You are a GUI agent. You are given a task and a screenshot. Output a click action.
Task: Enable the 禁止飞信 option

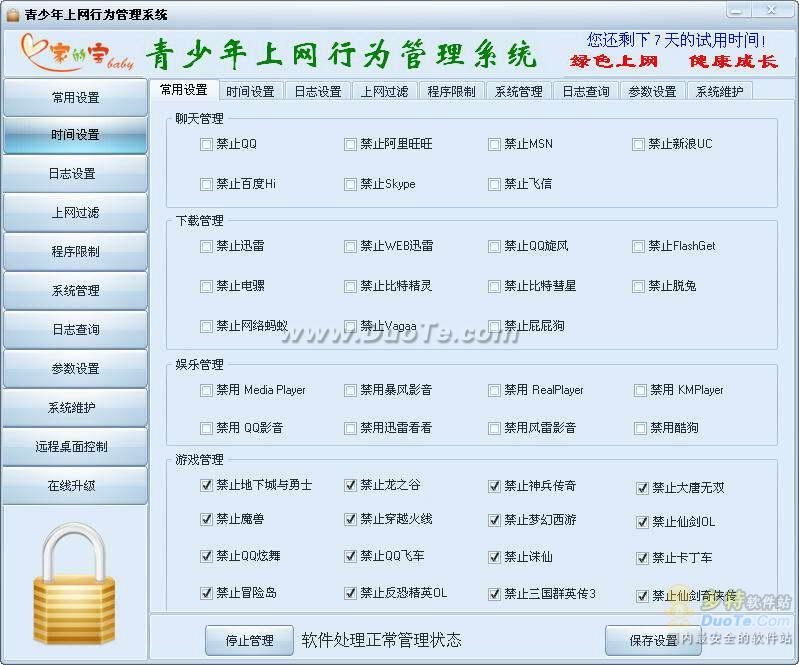pyautogui.click(x=494, y=184)
